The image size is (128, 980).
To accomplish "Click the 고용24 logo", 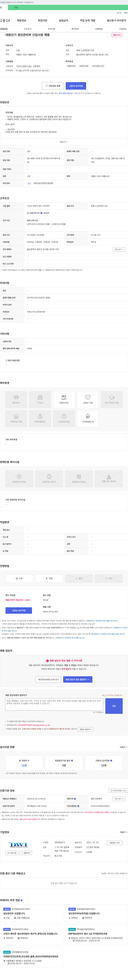I will point(5,21).
